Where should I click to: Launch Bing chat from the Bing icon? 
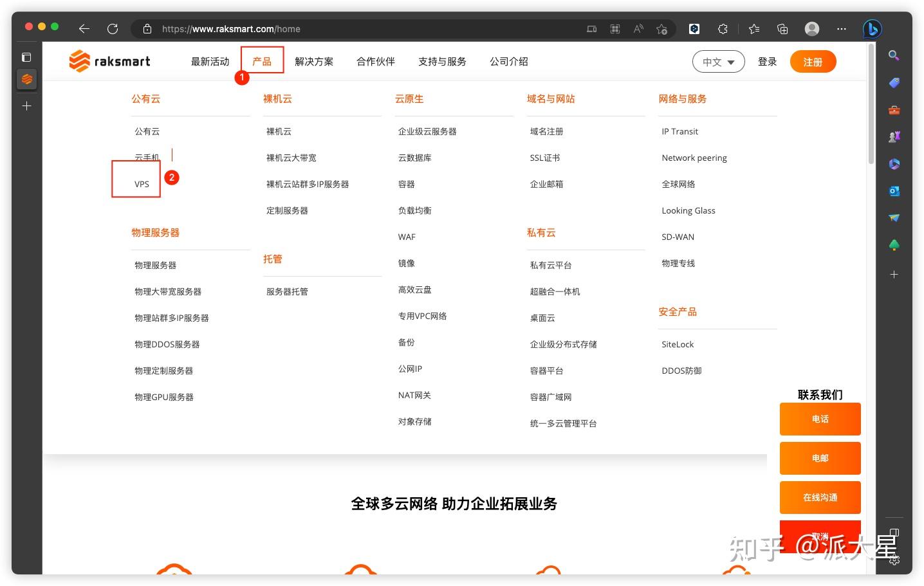tap(872, 28)
